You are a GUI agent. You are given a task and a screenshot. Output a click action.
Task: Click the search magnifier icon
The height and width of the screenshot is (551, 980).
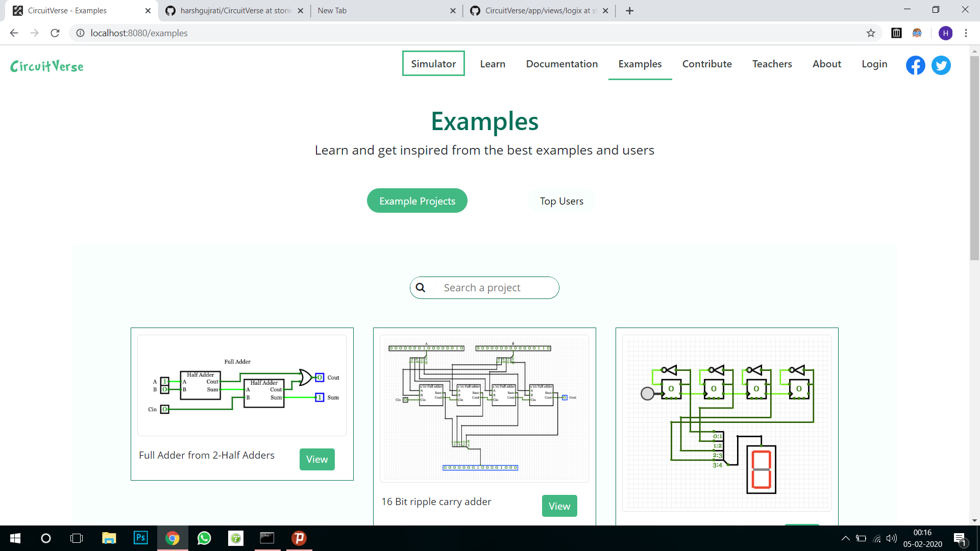coord(421,287)
